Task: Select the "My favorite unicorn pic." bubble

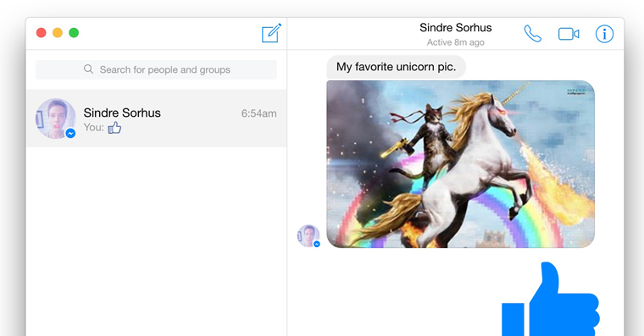Action: [396, 67]
